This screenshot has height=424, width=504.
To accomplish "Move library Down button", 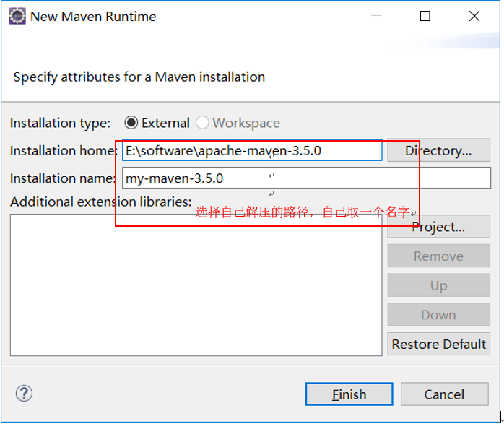I will coord(439,314).
